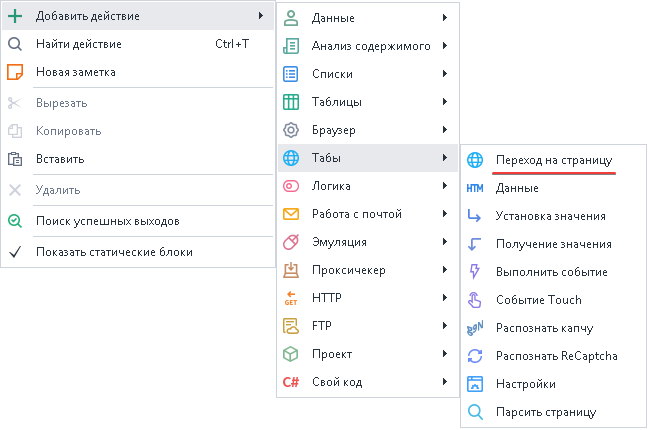The height and width of the screenshot is (430, 650).
Task: Open the Списки submenu arrow
Action: tap(444, 74)
